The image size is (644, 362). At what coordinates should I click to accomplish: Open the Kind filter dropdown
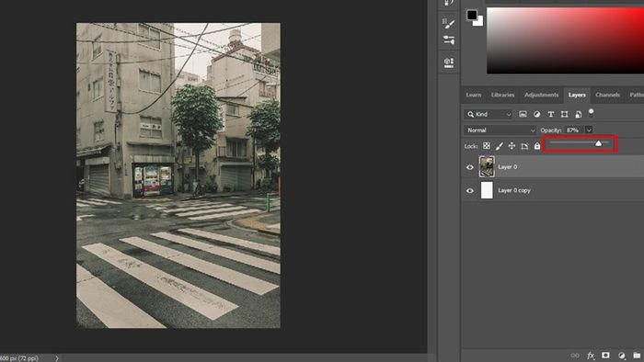(x=489, y=114)
